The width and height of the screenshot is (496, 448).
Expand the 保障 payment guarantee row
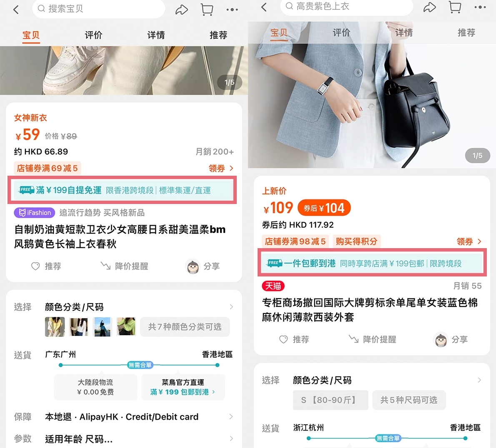(x=231, y=417)
